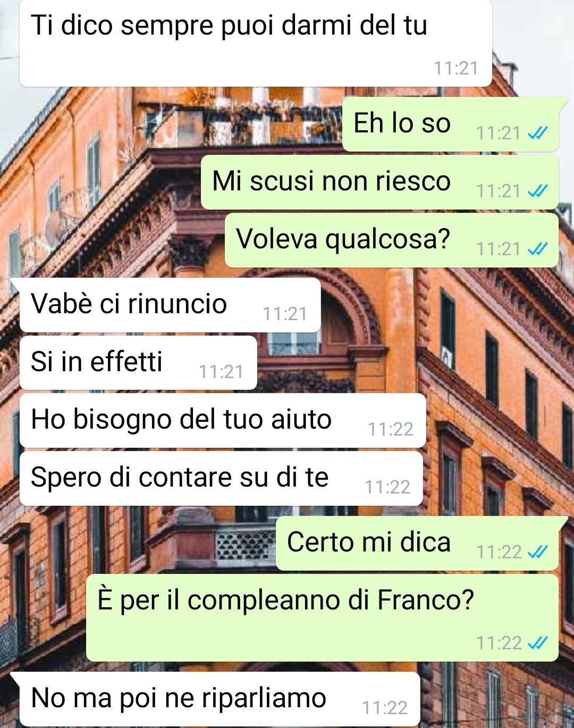Tap the double-check icon on "Certo mi dica"
Viewport: 574px width, 728px height.
coord(537,552)
